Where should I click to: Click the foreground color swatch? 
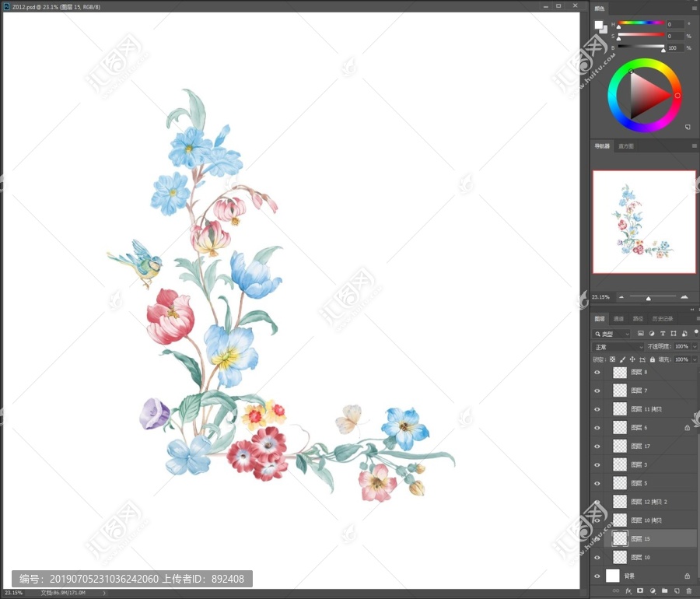point(599,25)
